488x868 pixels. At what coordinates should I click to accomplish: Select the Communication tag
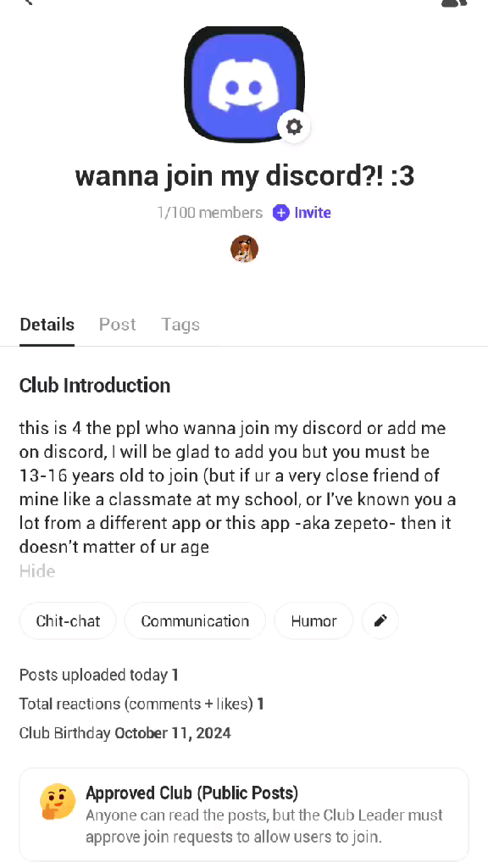[x=196, y=620]
